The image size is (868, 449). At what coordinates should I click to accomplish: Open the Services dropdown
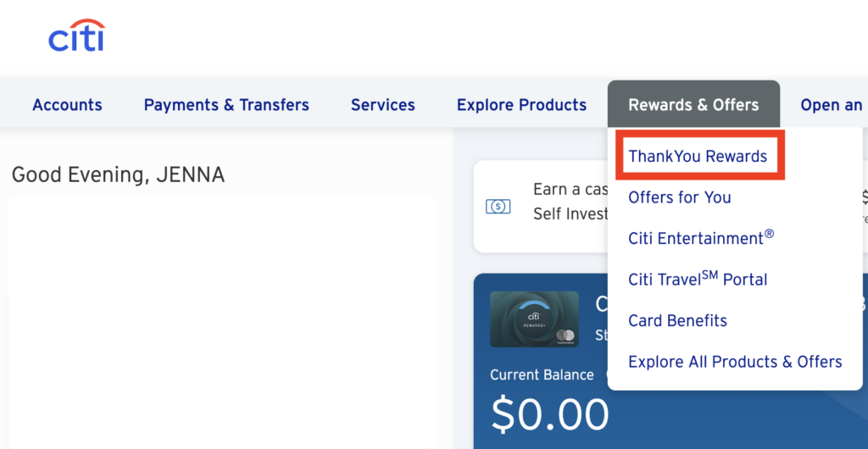click(x=383, y=105)
